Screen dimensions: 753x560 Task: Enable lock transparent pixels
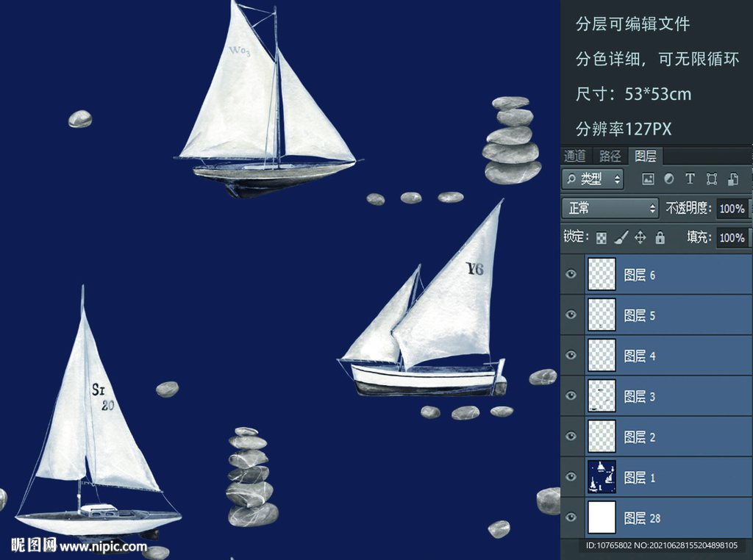602,237
